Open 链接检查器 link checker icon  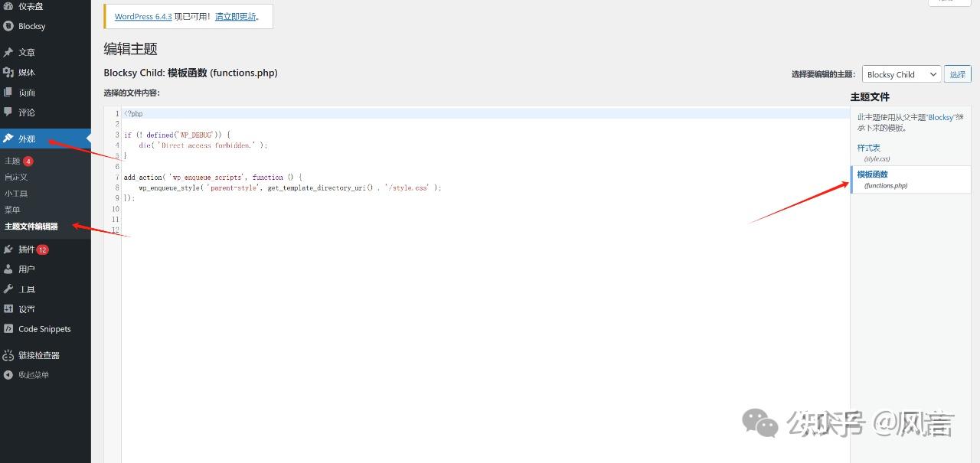pyautogui.click(x=8, y=355)
